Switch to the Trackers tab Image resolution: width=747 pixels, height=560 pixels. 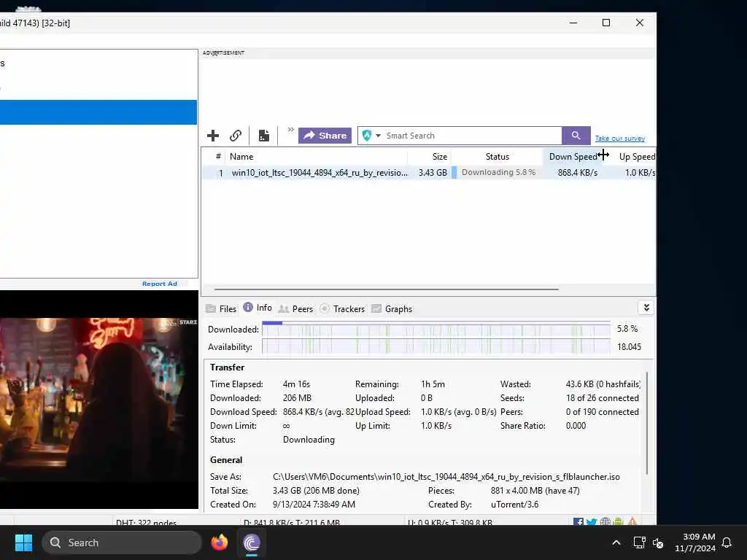point(342,308)
